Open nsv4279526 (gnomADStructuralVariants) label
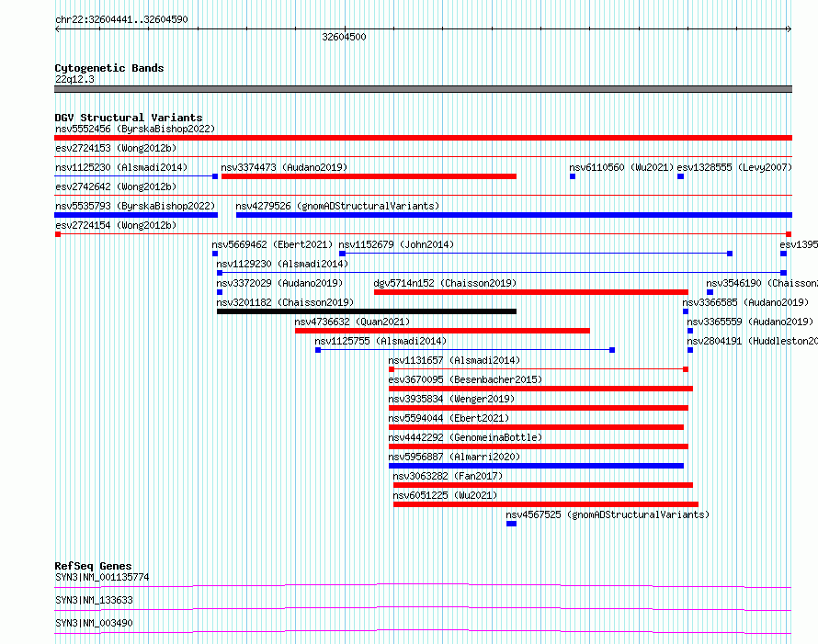Screen dimensions: 818x644 [337, 206]
